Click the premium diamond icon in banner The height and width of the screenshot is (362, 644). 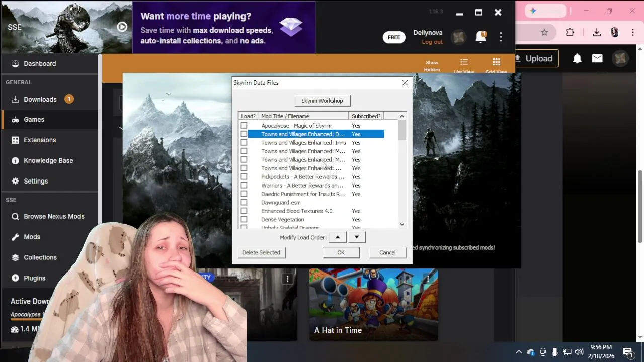click(291, 27)
